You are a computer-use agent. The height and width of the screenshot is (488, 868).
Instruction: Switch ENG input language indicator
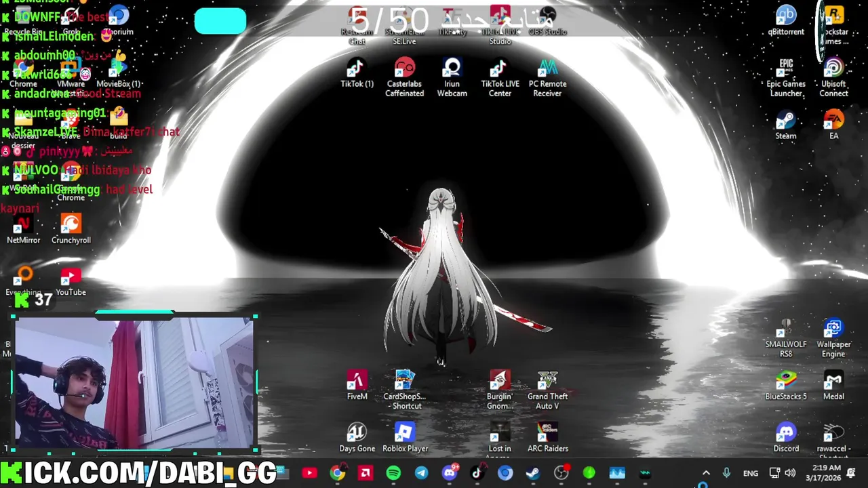tap(751, 473)
